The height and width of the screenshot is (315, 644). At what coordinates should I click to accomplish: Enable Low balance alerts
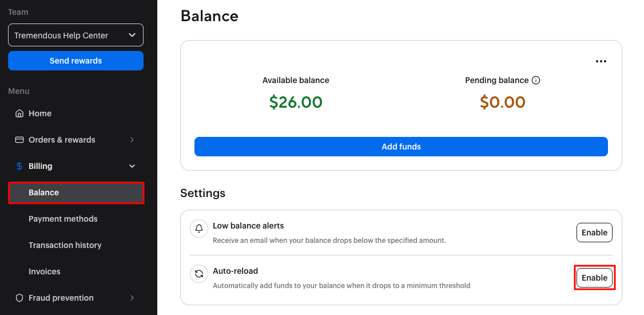tap(594, 233)
